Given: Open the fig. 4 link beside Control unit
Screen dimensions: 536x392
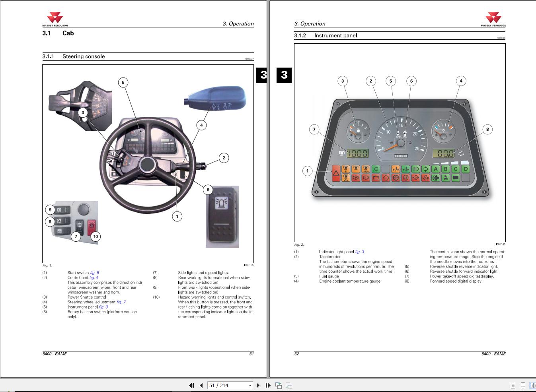Looking at the screenshot, I should coord(94,278).
